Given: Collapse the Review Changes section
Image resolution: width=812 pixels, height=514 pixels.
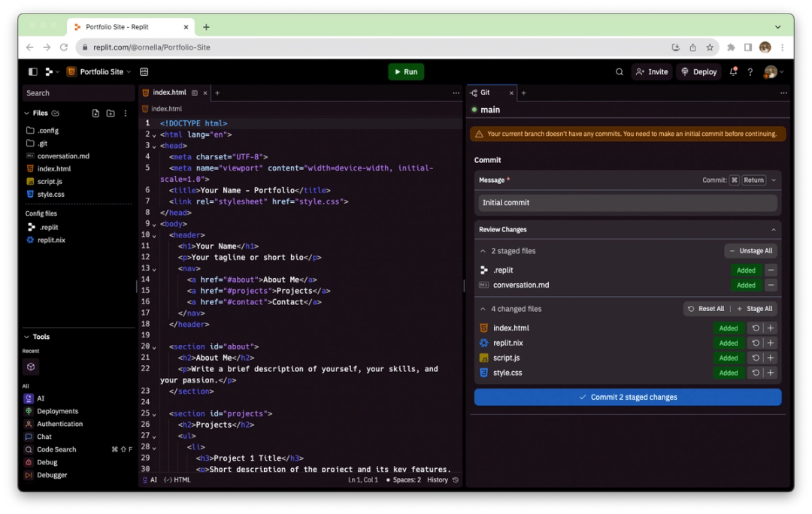Looking at the screenshot, I should [774, 229].
